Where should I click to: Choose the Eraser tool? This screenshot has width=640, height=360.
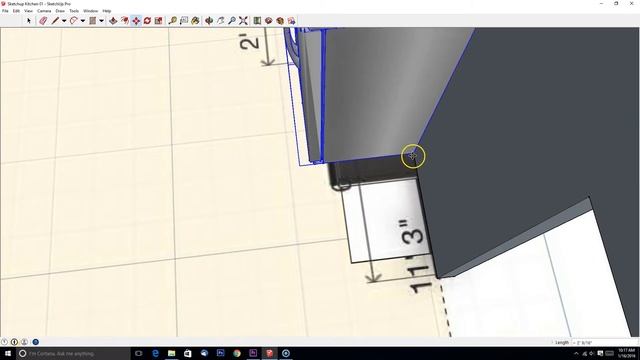(43, 20)
